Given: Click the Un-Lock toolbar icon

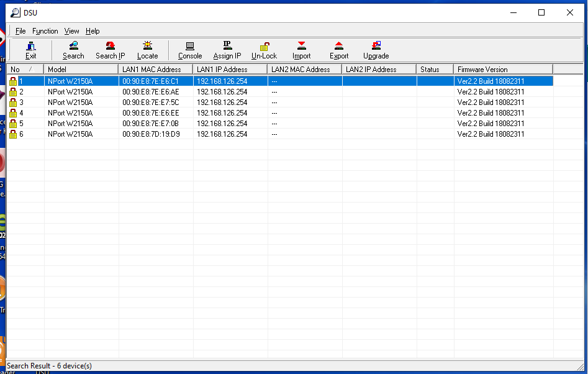Looking at the screenshot, I should coord(265,50).
